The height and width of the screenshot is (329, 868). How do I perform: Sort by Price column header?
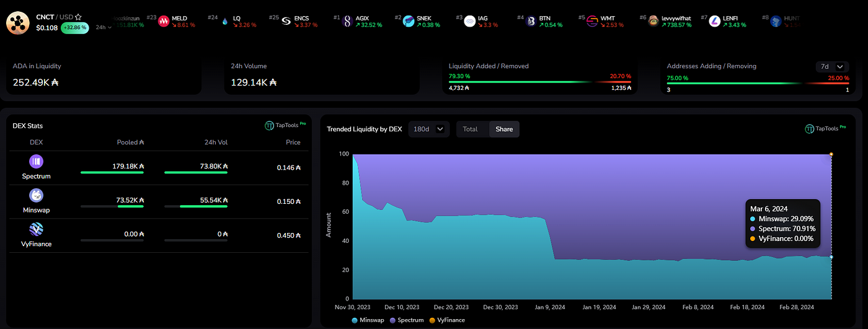(x=293, y=142)
